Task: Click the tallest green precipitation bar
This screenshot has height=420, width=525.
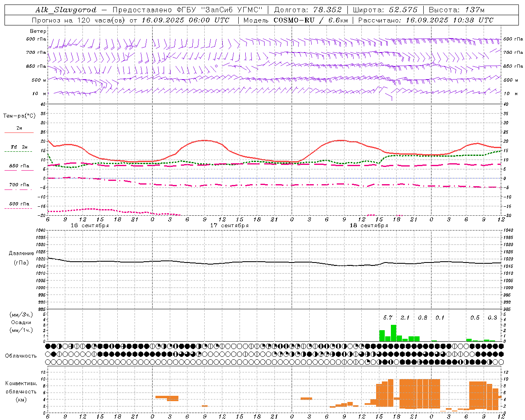Action: (x=394, y=333)
